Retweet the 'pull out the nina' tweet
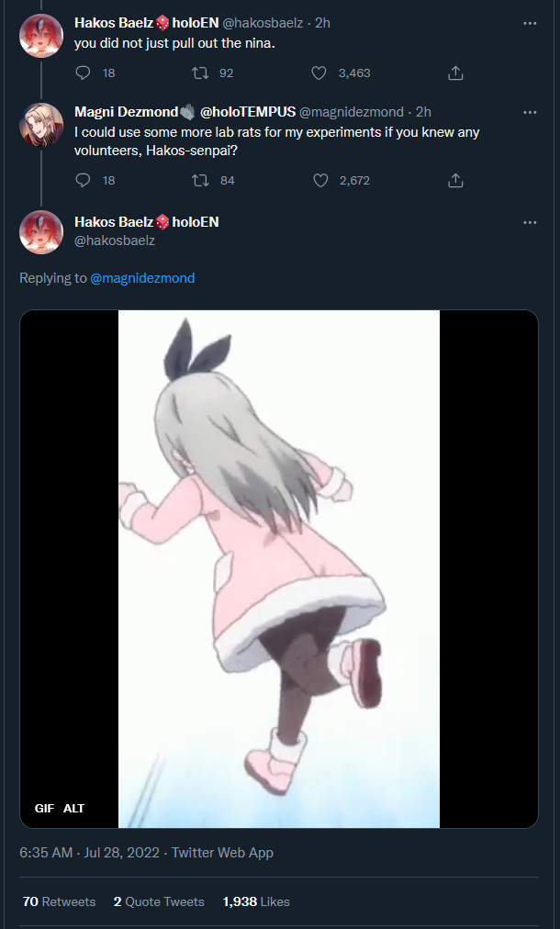The image size is (560, 929). coord(200,73)
